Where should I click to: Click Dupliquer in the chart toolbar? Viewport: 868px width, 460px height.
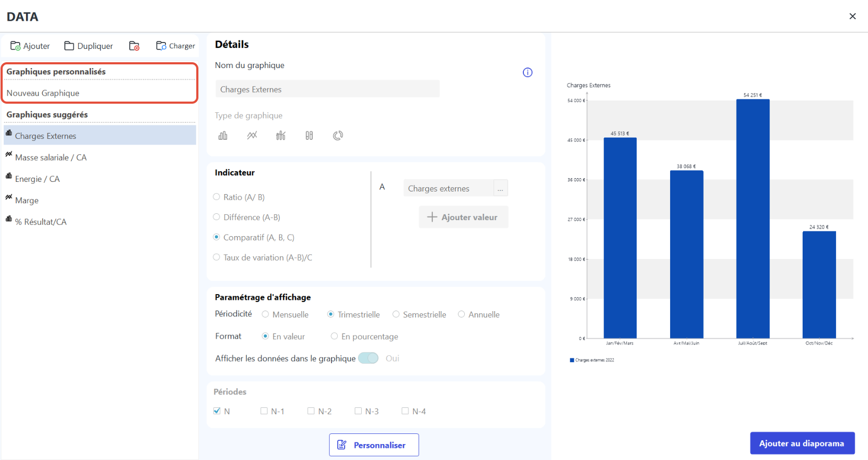89,46
